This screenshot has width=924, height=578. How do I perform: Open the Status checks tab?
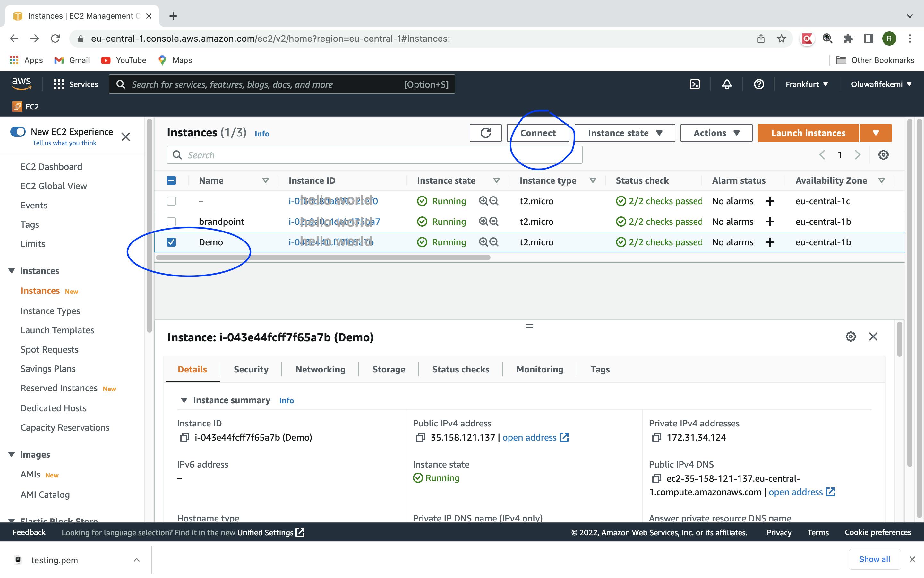[x=460, y=369]
